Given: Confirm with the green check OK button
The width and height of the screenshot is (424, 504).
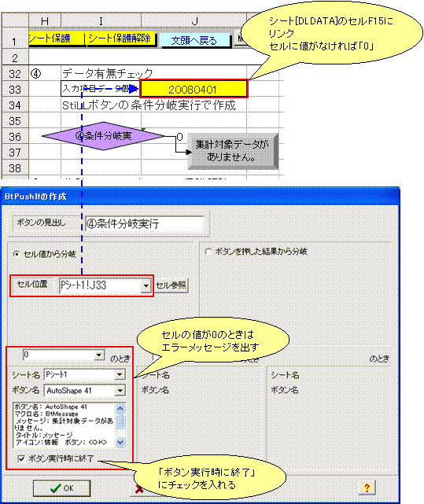Looking at the screenshot, I should click(61, 488).
